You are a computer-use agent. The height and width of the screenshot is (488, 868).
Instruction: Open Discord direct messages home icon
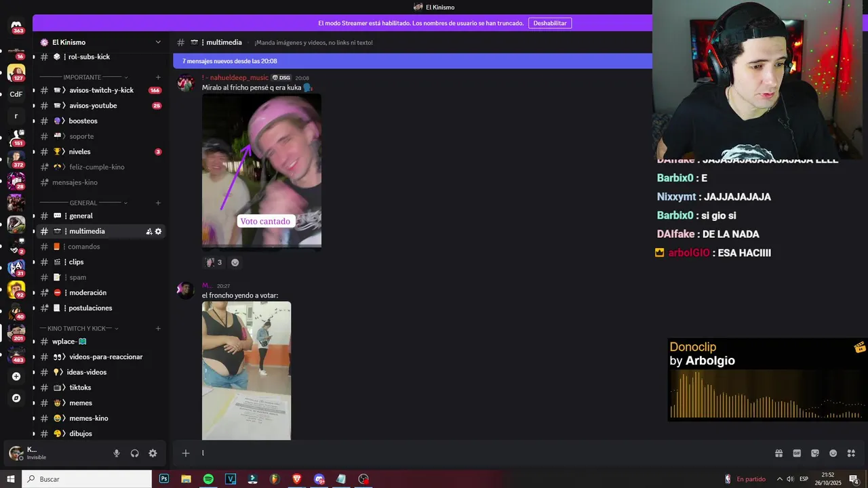pos(16,26)
